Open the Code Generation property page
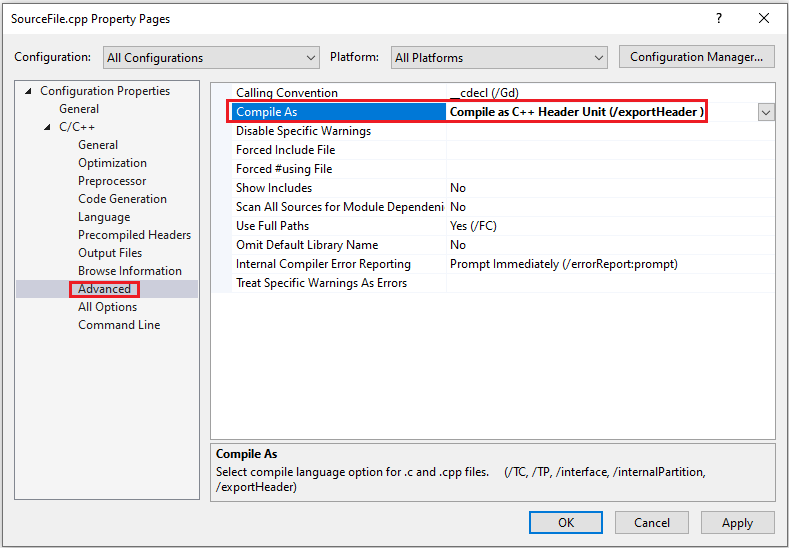The width and height of the screenshot is (789, 548). 122,199
